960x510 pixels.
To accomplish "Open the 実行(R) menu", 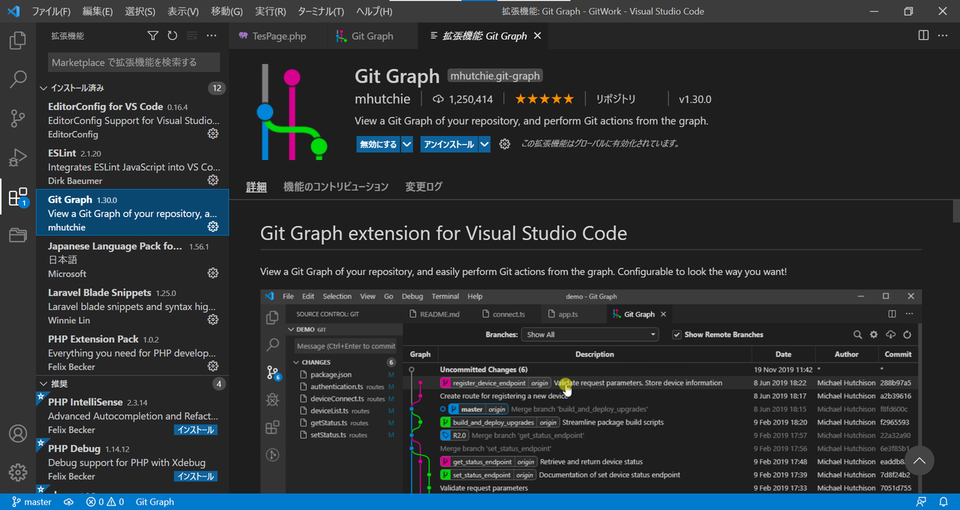I will pyautogui.click(x=271, y=12).
